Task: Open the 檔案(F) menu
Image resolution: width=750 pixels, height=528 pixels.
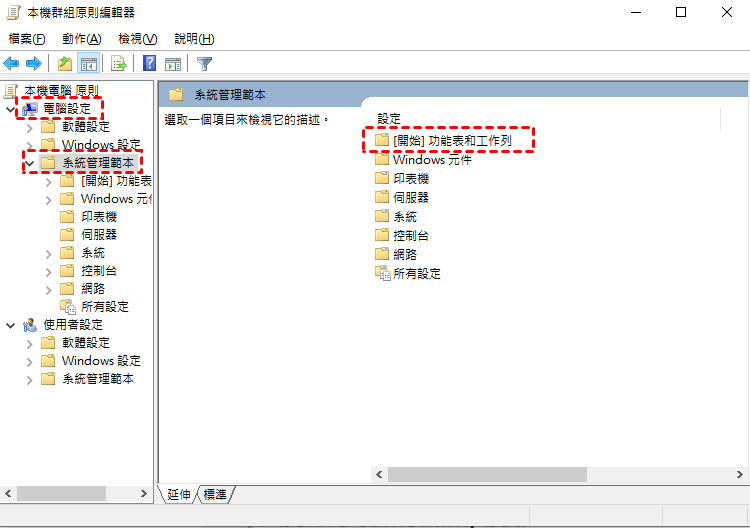Action: tap(27, 39)
